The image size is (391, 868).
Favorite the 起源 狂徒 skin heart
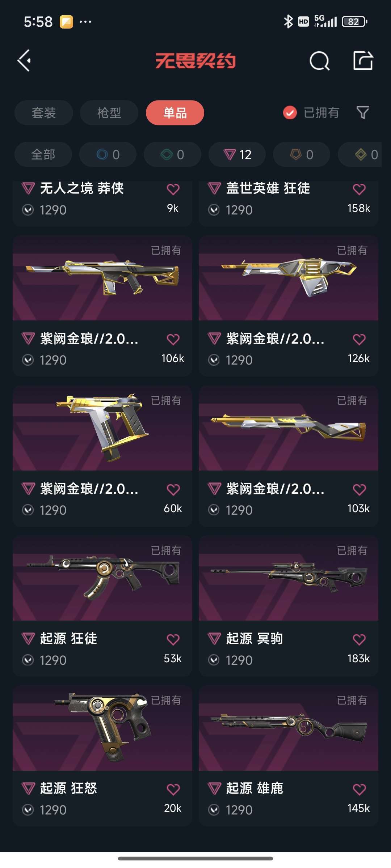[x=173, y=639]
